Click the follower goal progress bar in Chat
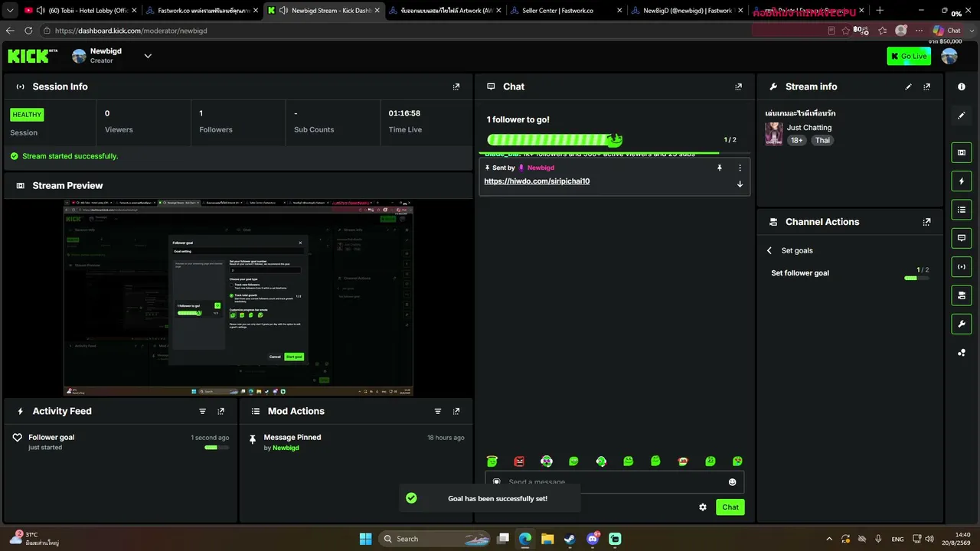980x551 pixels. [x=554, y=140]
